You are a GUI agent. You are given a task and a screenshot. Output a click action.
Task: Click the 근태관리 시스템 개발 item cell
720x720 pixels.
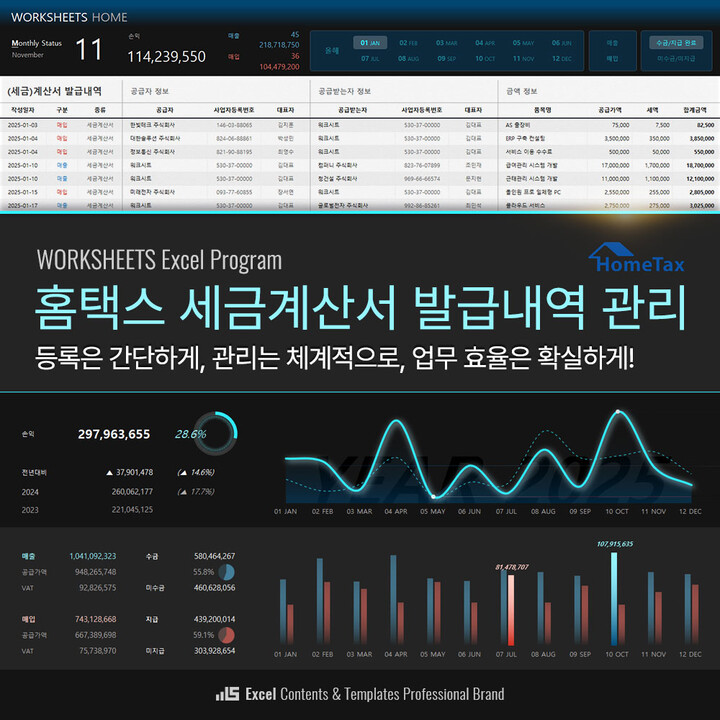pos(531,179)
